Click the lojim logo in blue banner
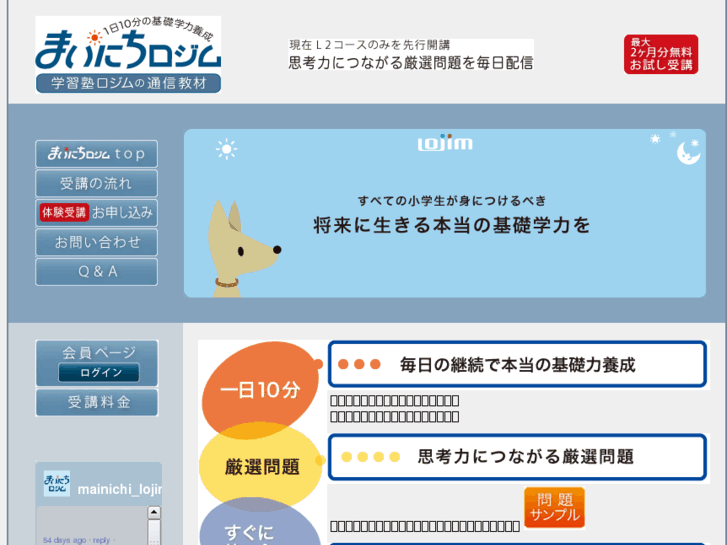The width and height of the screenshot is (727, 545). [445, 142]
